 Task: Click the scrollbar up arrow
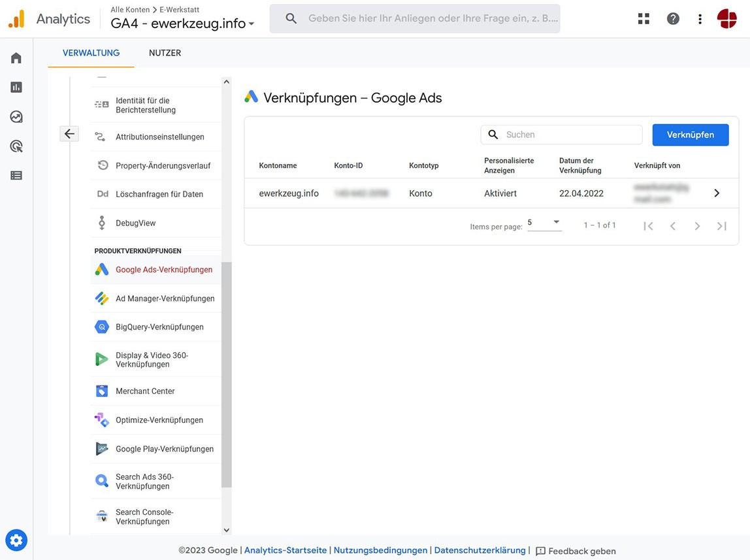point(227,82)
